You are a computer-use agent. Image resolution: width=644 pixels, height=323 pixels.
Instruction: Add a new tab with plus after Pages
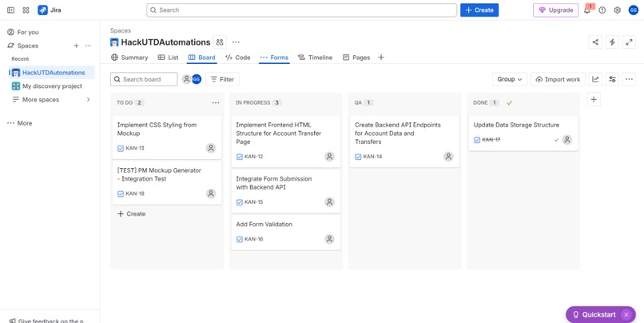[x=381, y=58]
